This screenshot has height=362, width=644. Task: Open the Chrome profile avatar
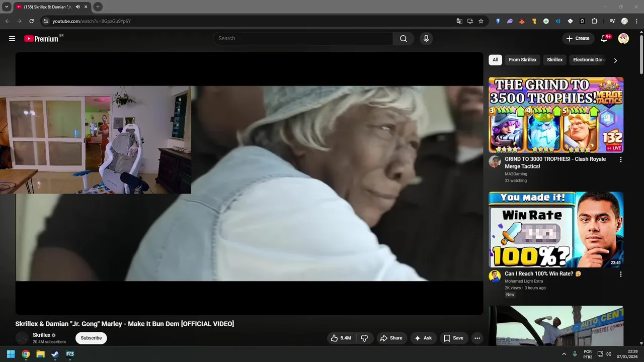coord(624,21)
